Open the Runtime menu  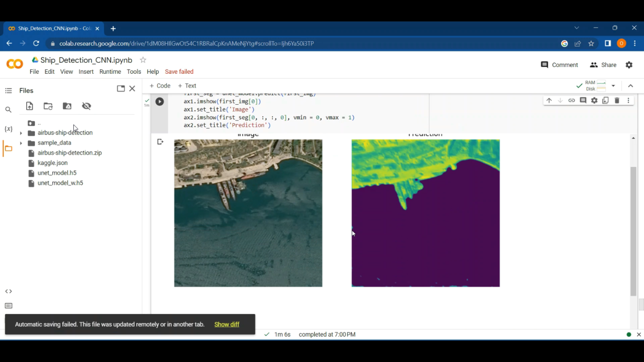(x=110, y=72)
